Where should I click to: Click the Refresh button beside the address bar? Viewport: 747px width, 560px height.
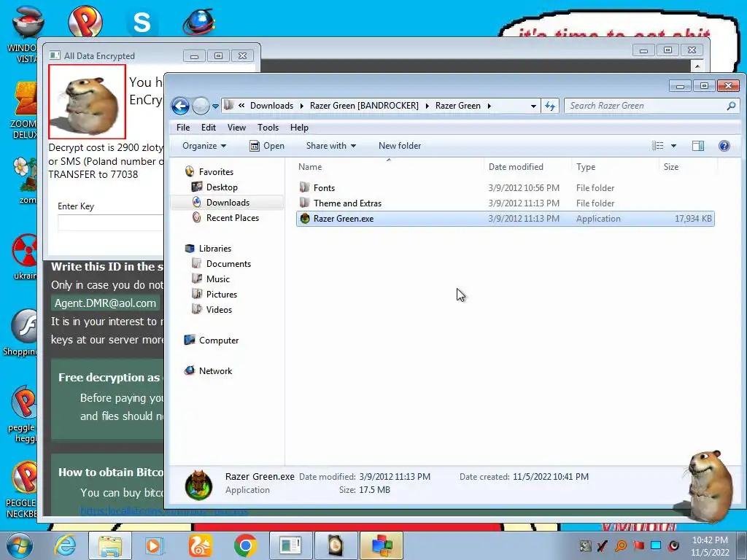point(550,106)
